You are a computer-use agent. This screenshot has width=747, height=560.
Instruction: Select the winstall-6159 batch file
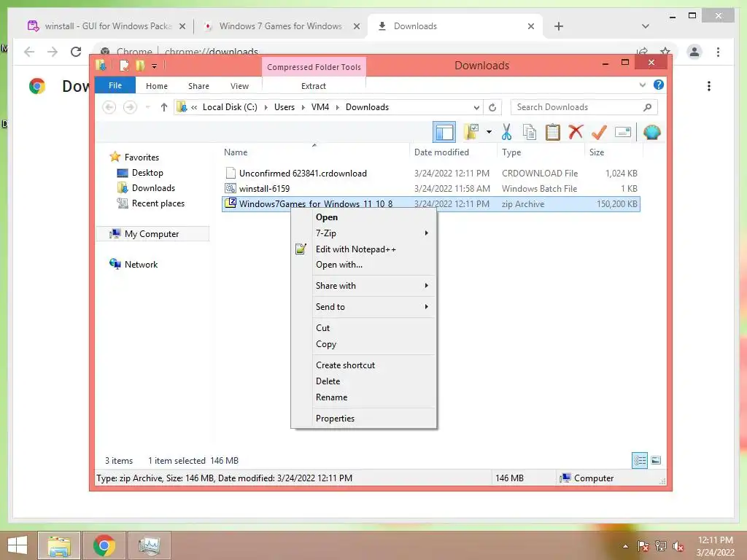coord(430,189)
